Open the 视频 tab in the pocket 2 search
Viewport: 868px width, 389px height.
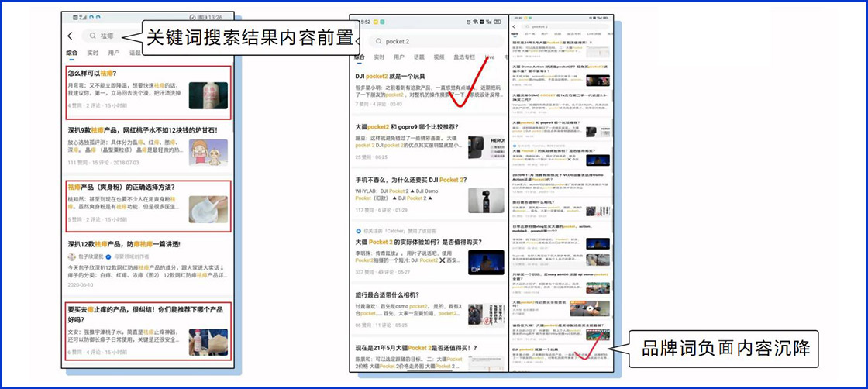pyautogui.click(x=439, y=57)
